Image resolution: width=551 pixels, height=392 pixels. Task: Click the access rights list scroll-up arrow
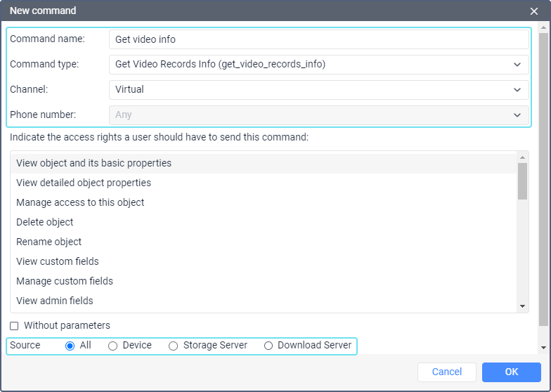coord(523,157)
